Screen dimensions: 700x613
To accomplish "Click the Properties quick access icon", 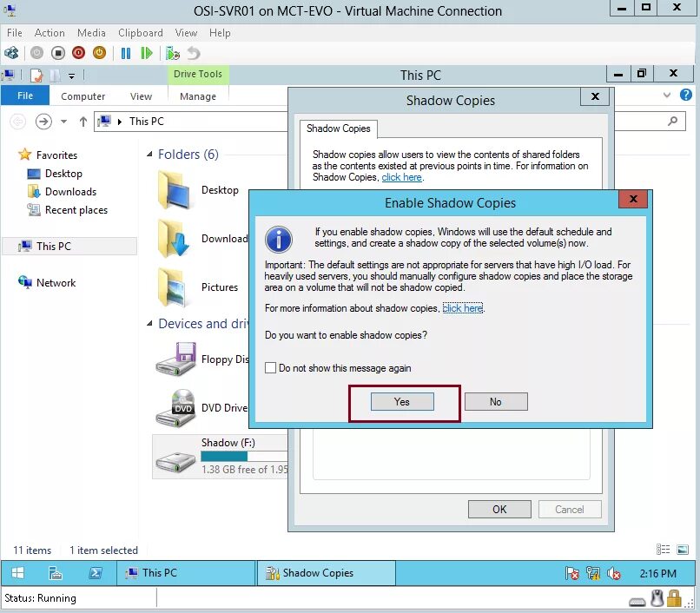I will point(36,76).
